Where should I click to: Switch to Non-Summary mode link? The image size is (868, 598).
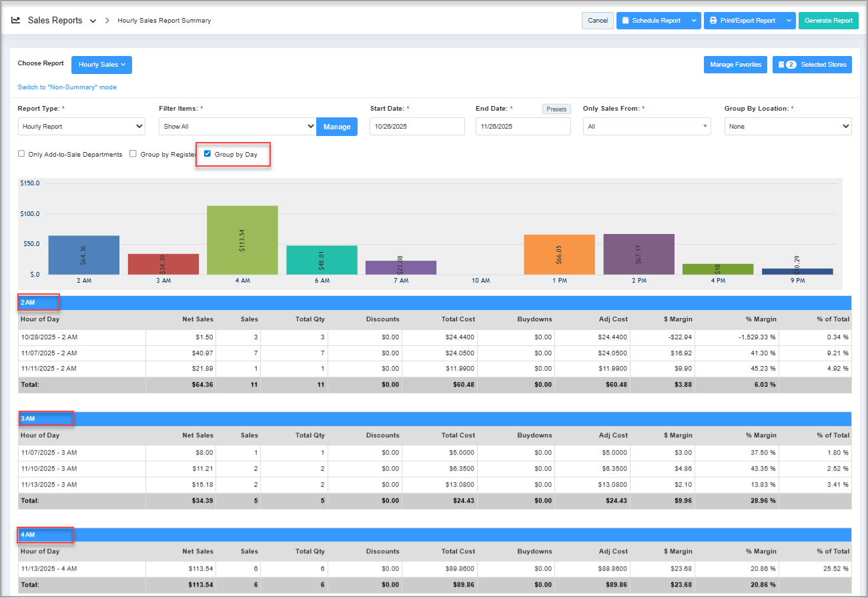[x=67, y=87]
